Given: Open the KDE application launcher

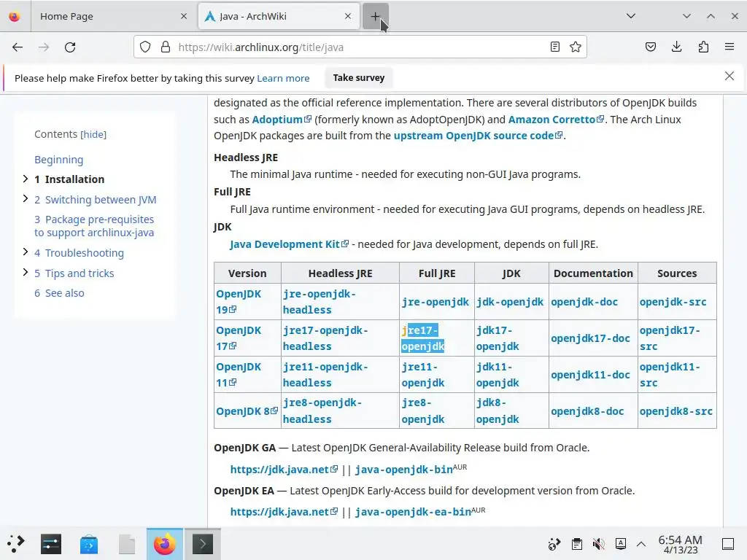Looking at the screenshot, I should click(x=16, y=544).
